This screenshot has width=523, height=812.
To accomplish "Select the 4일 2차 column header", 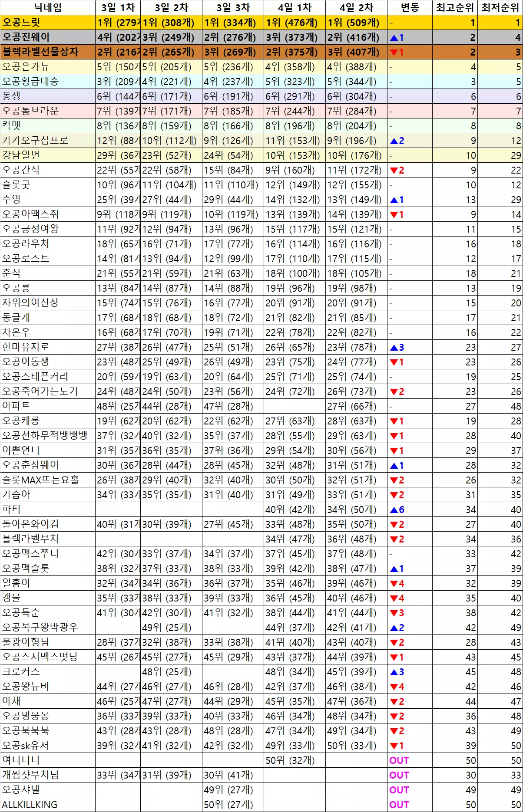I will pos(357,7).
